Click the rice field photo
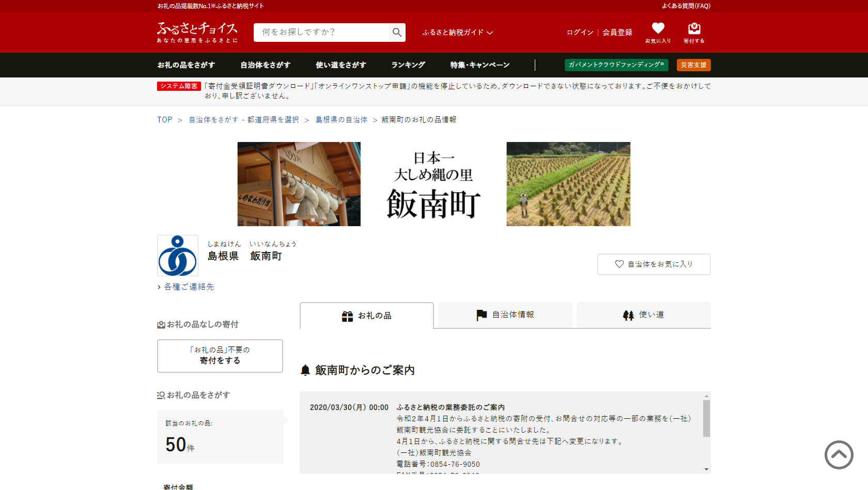The width and height of the screenshot is (868, 490). point(568,184)
